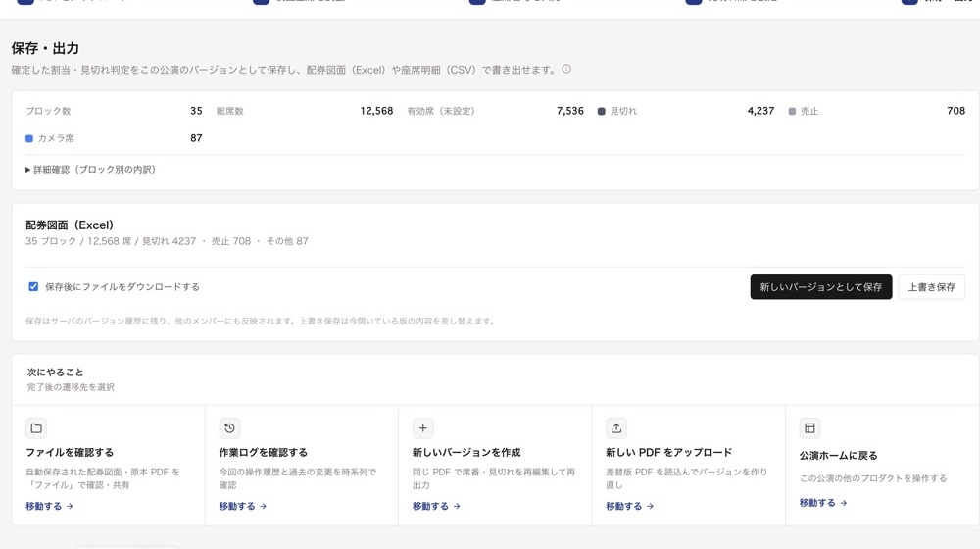Click the ブロック数 value 35

196,111
